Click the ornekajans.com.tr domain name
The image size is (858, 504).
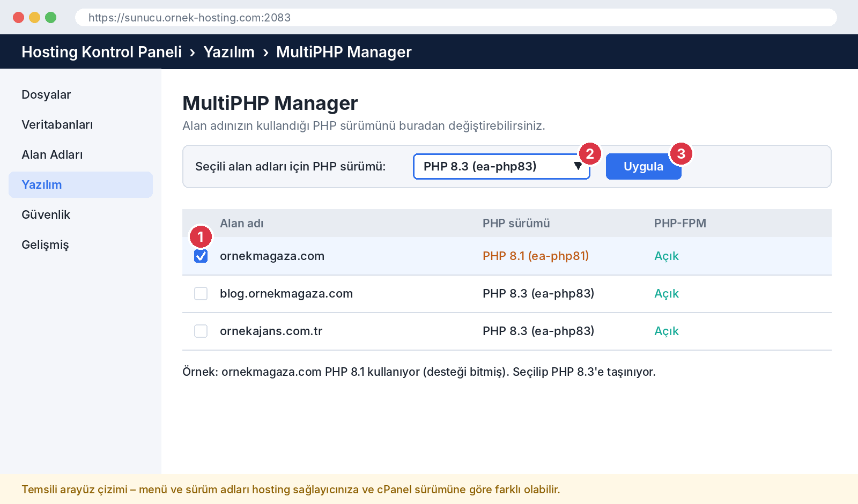tap(271, 331)
